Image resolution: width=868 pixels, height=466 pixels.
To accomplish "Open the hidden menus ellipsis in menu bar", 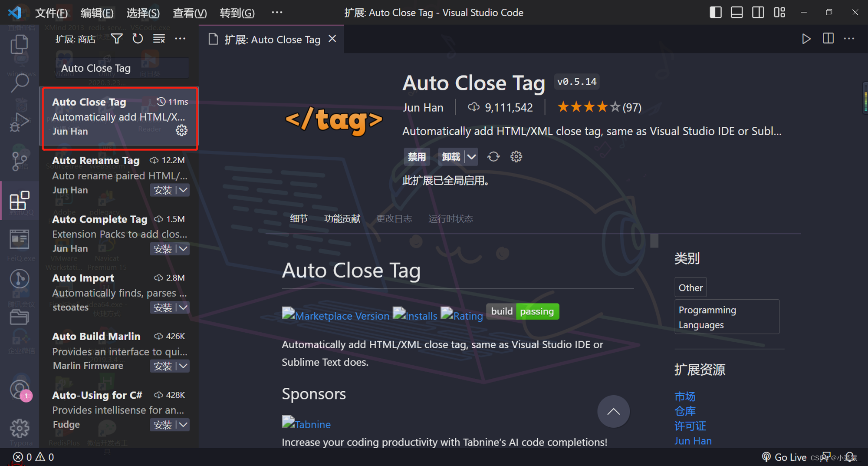I will (277, 13).
